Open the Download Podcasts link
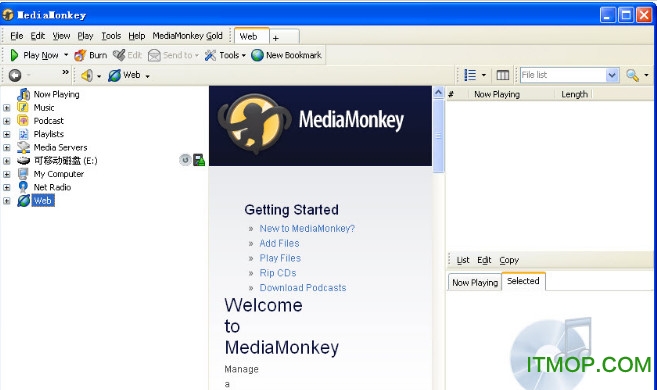The height and width of the screenshot is (390, 657). [303, 288]
